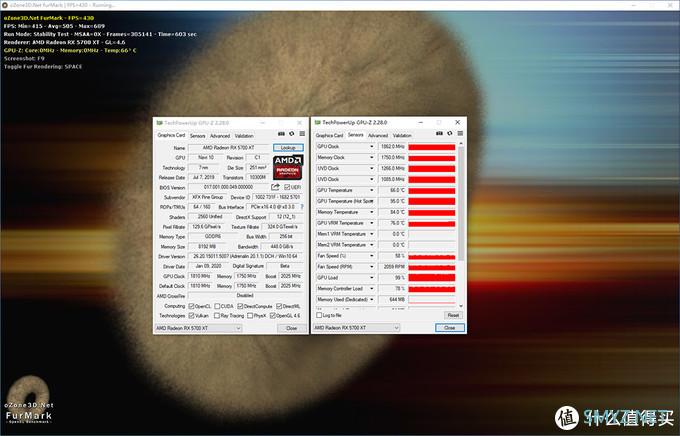The image size is (680, 436).
Task: Open the Memory Used (Dedicated) dropdown
Action: pyautogui.click(x=372, y=300)
